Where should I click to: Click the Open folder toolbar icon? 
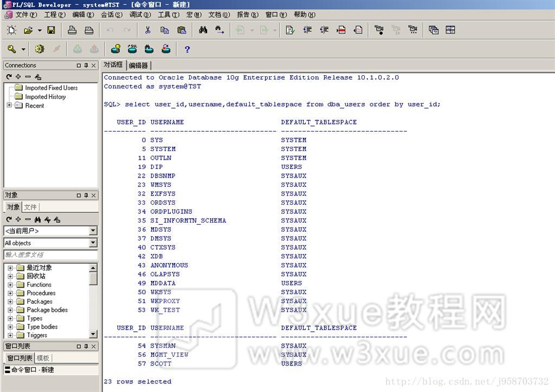(28, 30)
